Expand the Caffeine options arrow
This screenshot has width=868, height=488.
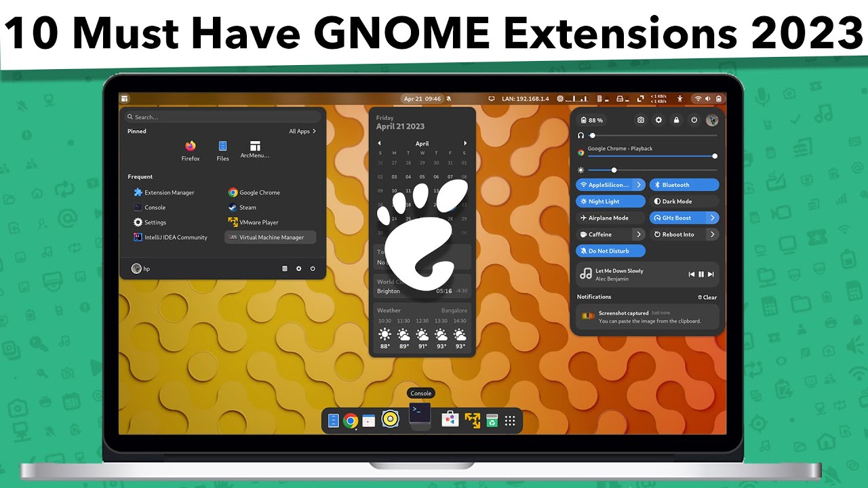coord(639,235)
